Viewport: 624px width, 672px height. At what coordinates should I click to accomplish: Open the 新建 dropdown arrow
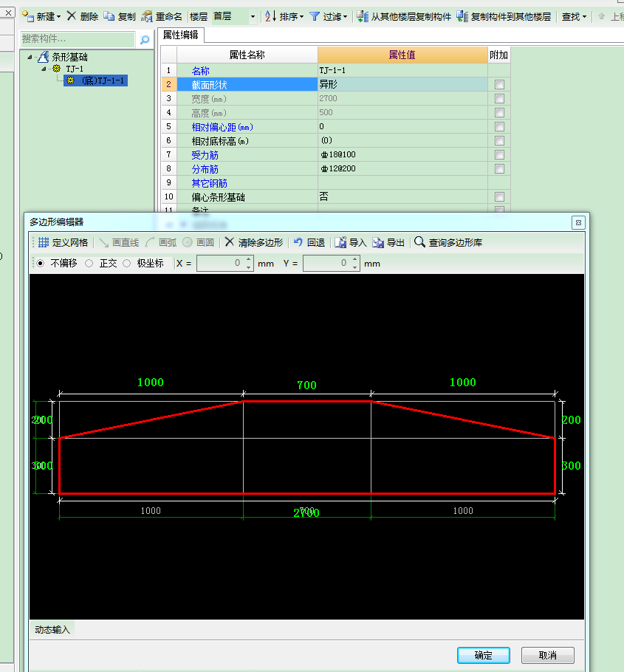[59, 17]
